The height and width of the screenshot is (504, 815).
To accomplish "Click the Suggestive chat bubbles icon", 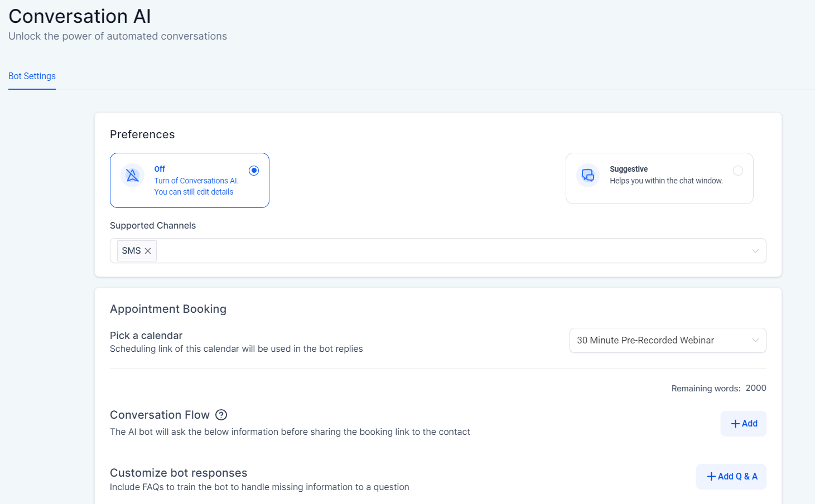I will [588, 175].
